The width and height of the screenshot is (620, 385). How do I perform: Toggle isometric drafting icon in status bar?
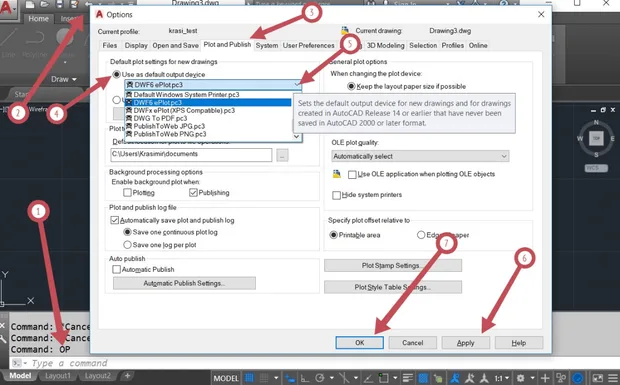pyautogui.click(x=344, y=378)
